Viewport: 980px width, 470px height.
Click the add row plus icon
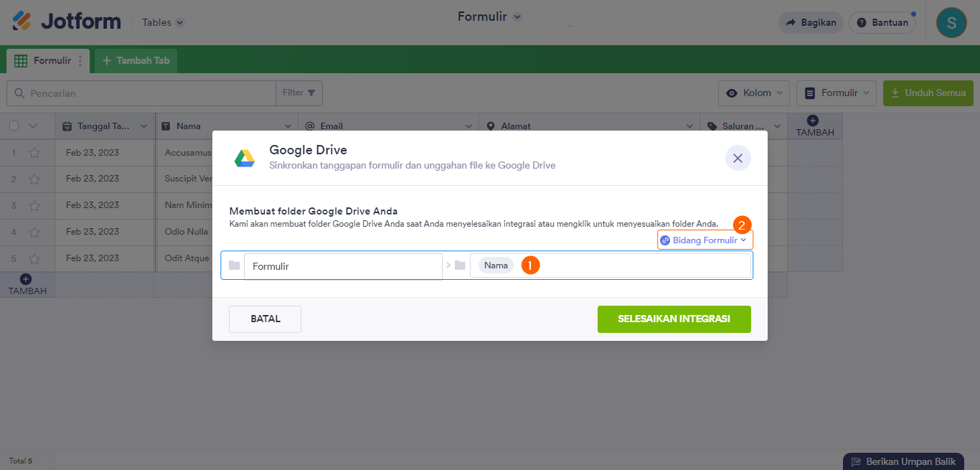(26, 279)
